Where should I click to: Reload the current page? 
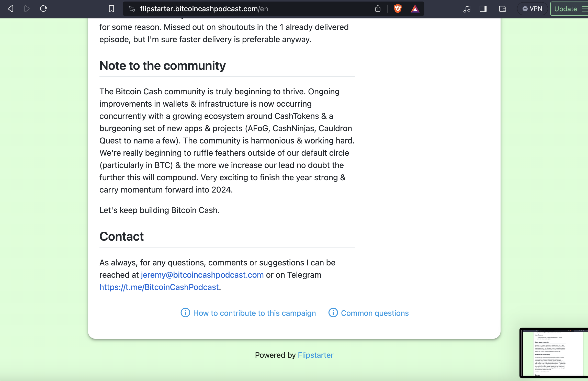coord(43,9)
